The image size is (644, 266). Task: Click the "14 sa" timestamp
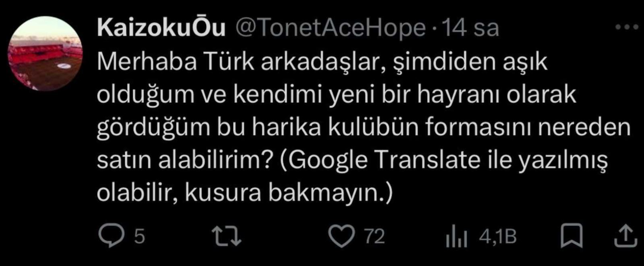[x=470, y=28]
